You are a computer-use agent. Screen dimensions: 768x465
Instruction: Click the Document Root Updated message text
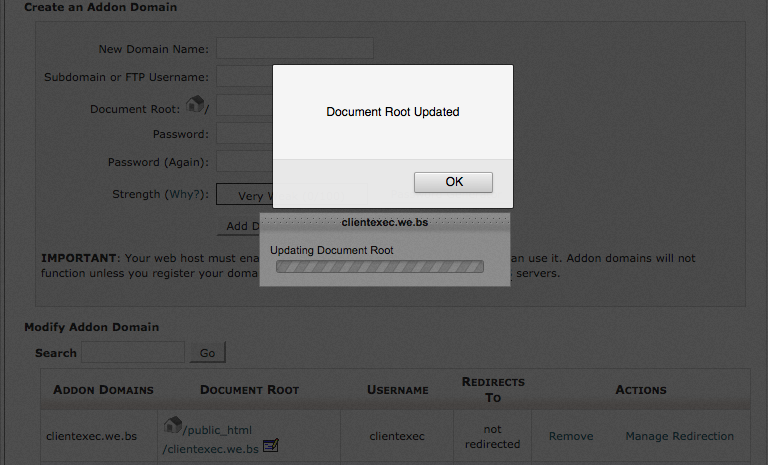(393, 112)
